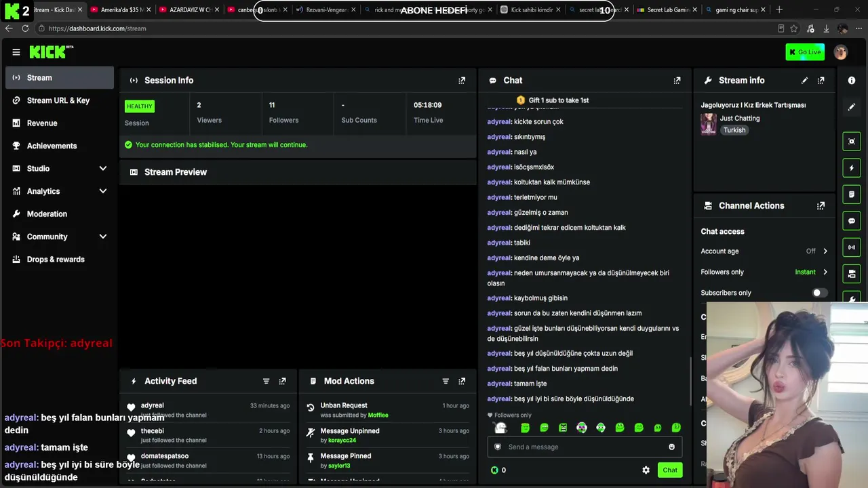868x488 pixels.
Task: Edit stream info with pencil icon
Action: [x=804, y=80]
